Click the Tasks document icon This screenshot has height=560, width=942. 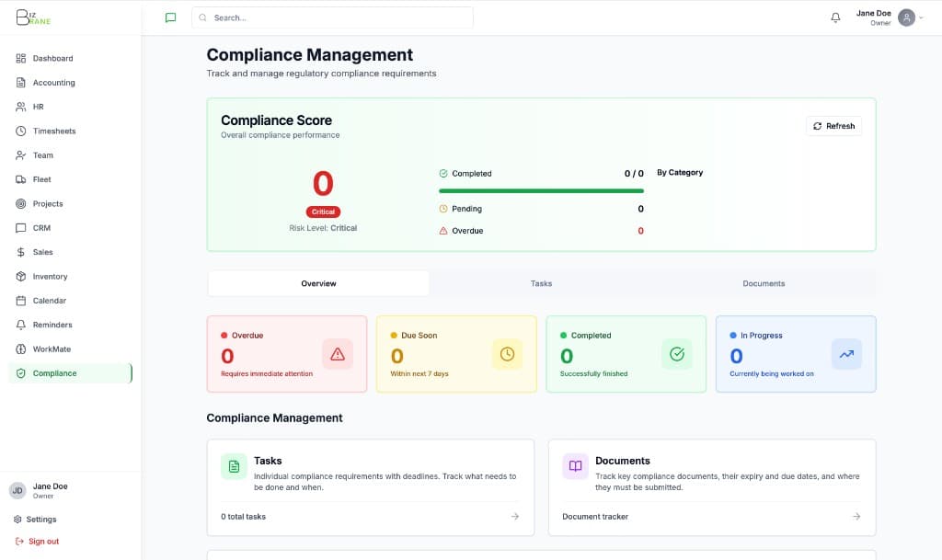[233, 466]
